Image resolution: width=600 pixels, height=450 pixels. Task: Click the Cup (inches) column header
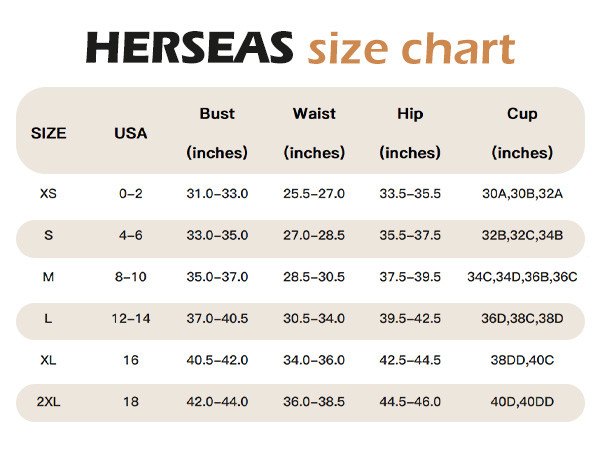coord(522,132)
